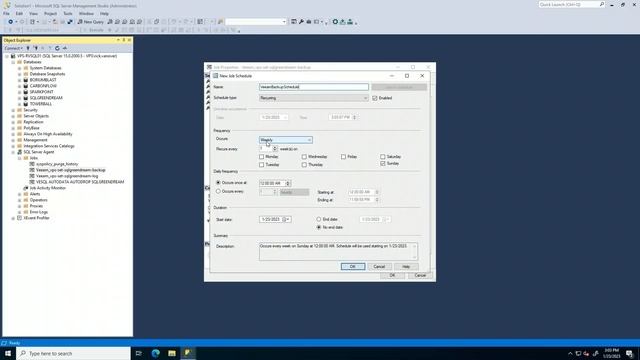Click the Help button in schedule dialog
Screen dimensions: 640x360
pyautogui.click(x=406, y=267)
